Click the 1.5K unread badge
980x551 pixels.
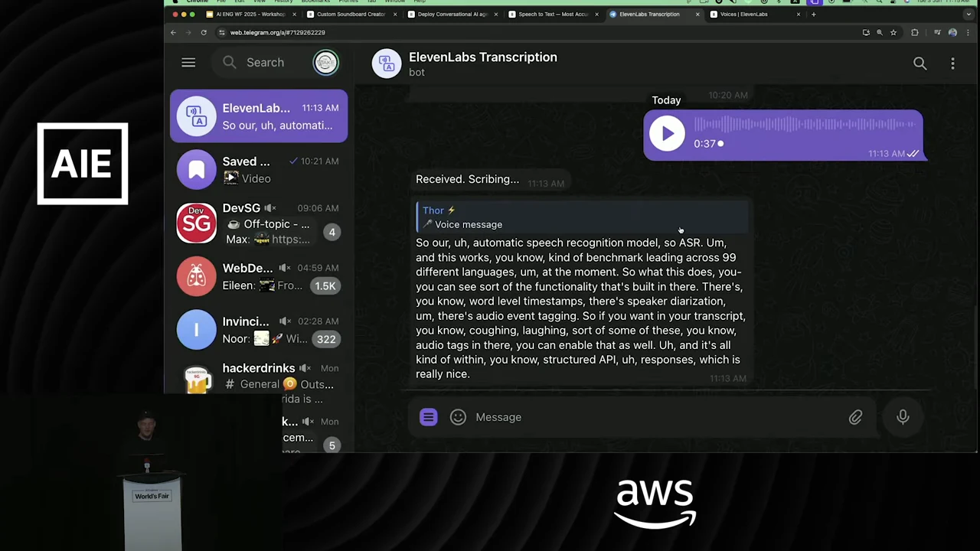(325, 285)
